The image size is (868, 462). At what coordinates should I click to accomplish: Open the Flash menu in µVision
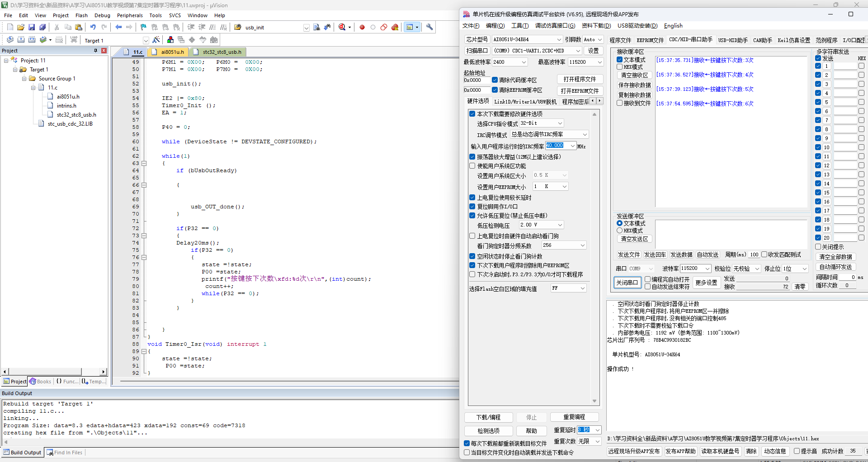coord(81,15)
